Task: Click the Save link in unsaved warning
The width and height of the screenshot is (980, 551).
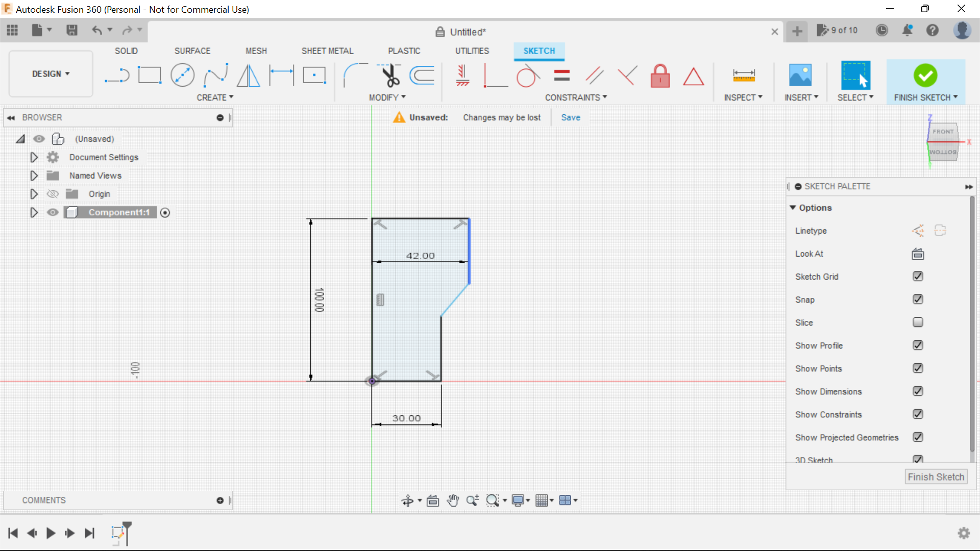Action: pos(570,117)
